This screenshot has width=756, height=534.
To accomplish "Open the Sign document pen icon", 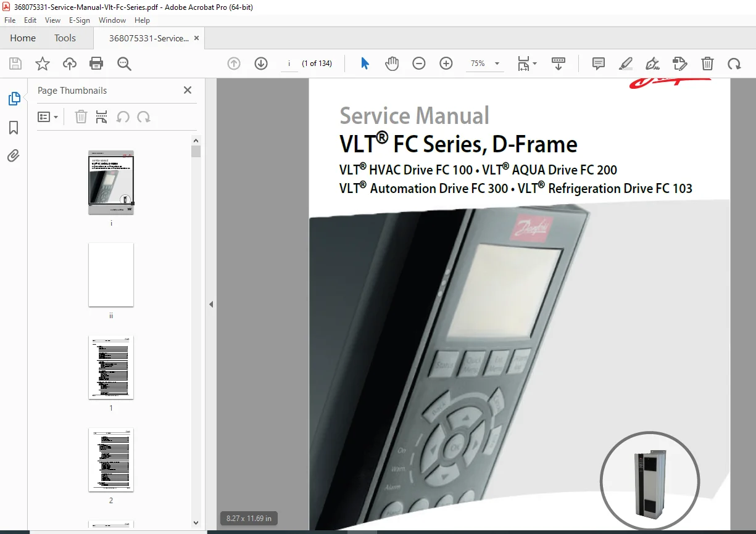I will [652, 64].
